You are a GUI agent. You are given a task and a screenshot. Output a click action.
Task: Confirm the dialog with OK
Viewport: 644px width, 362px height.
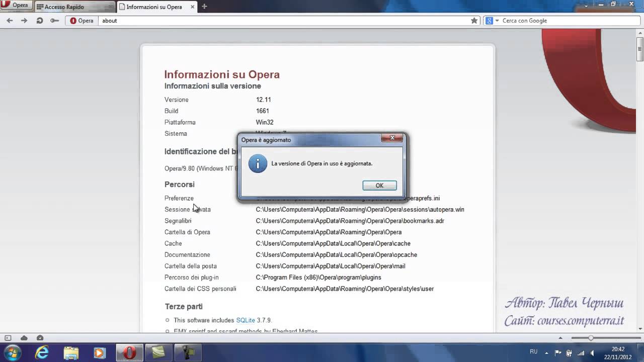[379, 186]
